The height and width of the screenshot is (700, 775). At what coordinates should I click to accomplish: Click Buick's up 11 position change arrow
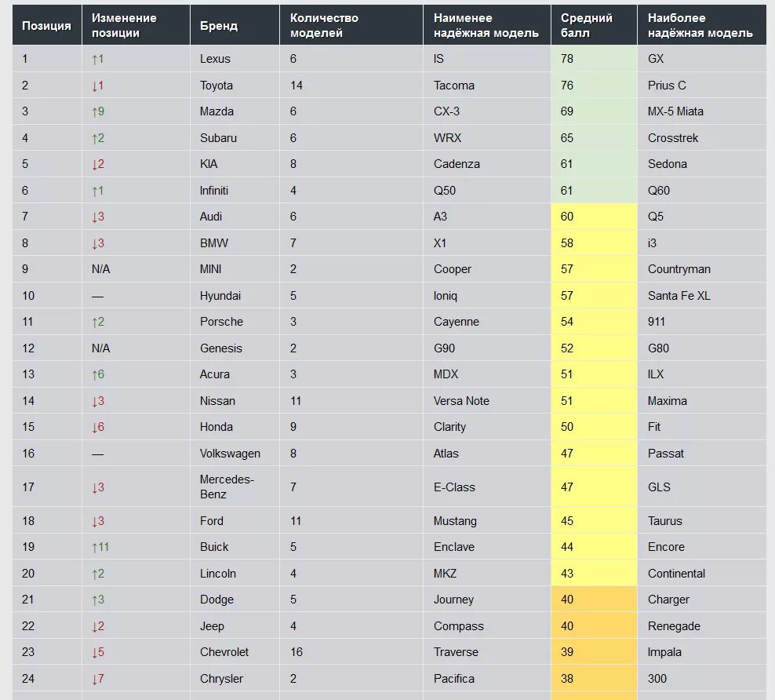pos(100,547)
